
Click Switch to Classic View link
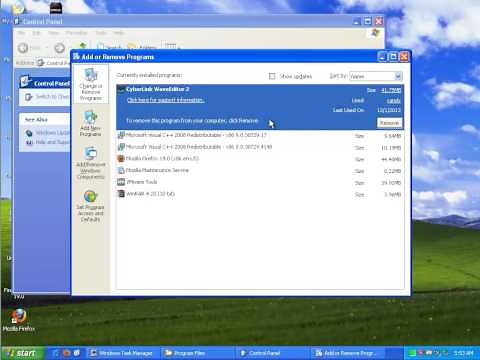47,97
